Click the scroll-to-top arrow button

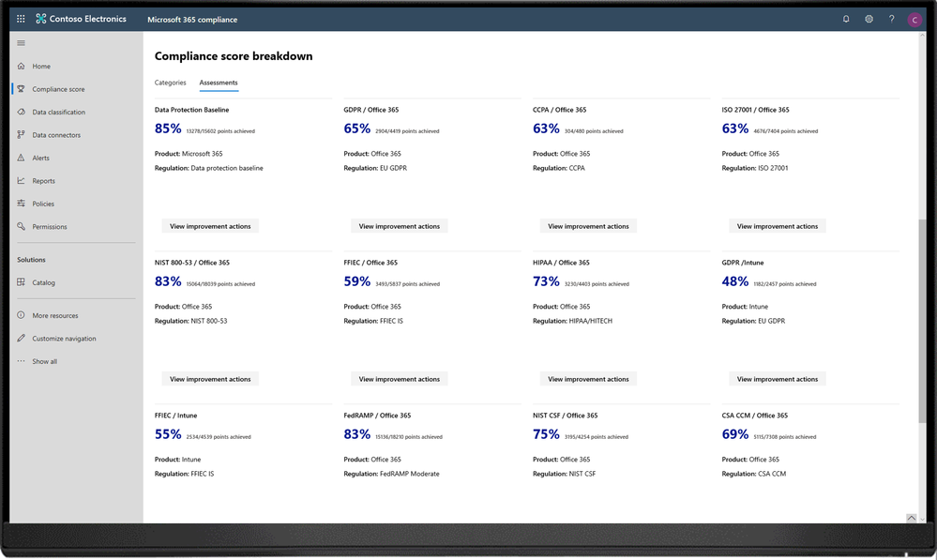(x=912, y=518)
